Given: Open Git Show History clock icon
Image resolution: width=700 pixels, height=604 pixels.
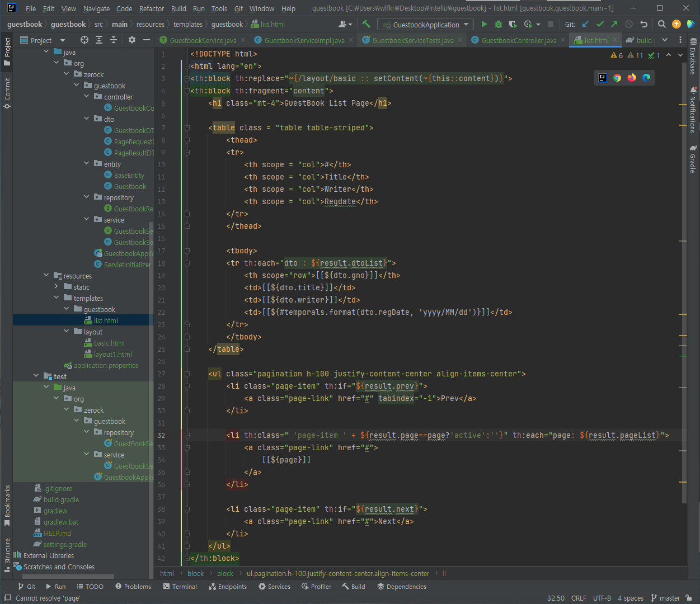Looking at the screenshot, I should point(629,24).
